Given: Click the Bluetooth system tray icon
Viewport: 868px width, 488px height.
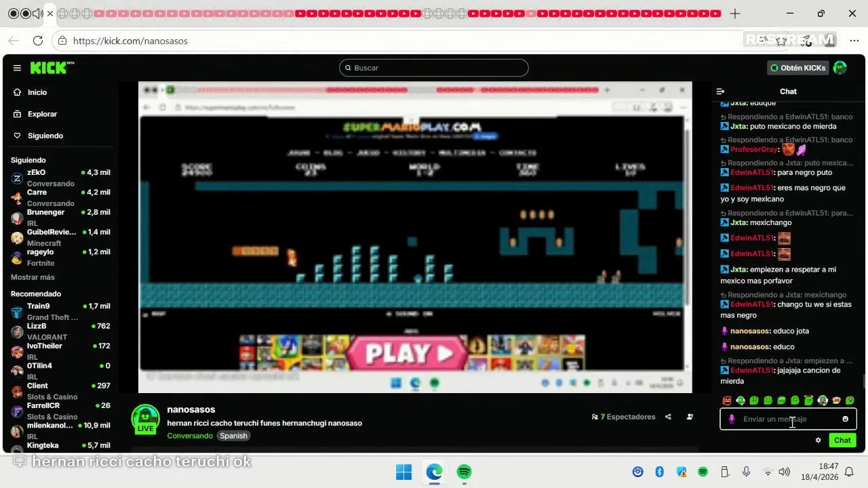Looking at the screenshot, I should point(659,472).
